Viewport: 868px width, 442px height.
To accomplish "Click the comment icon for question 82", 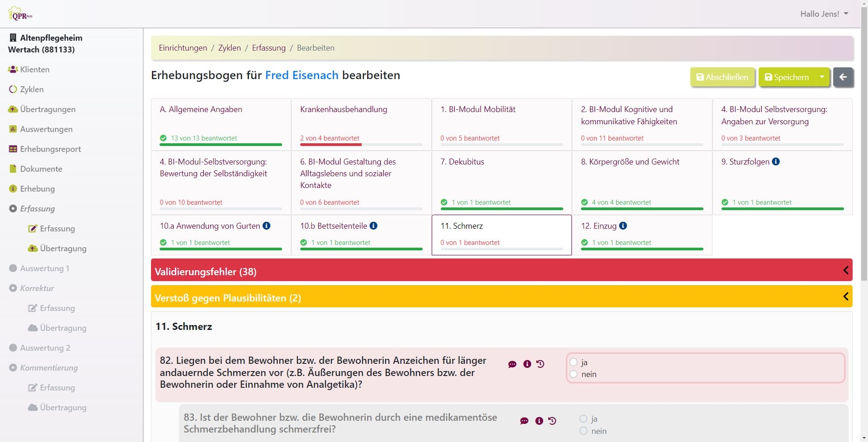I will click(512, 364).
